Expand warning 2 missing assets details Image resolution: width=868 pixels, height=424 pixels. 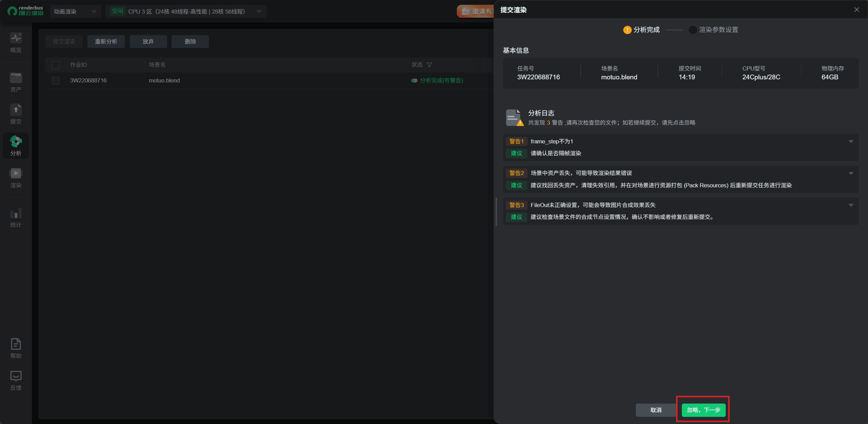851,173
